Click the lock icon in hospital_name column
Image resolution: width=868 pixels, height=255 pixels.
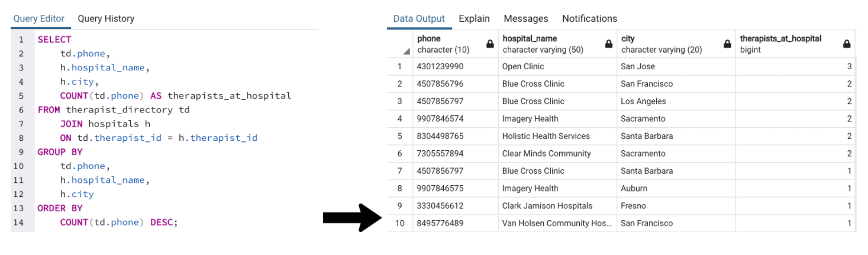coord(608,44)
